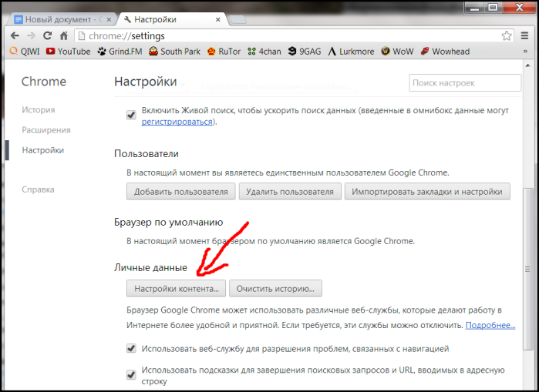The height and width of the screenshot is (392, 539).
Task: Open Расширения in the sidebar
Action: point(46,130)
